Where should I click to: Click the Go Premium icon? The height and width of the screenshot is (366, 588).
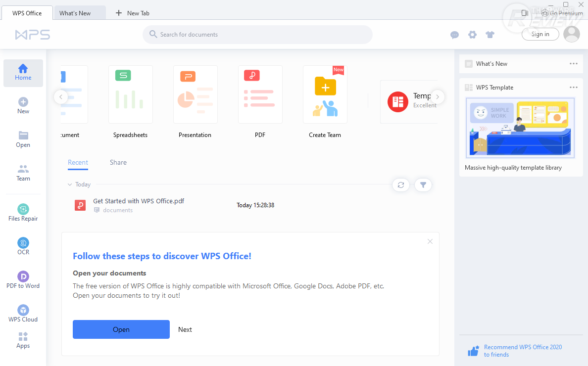(545, 13)
